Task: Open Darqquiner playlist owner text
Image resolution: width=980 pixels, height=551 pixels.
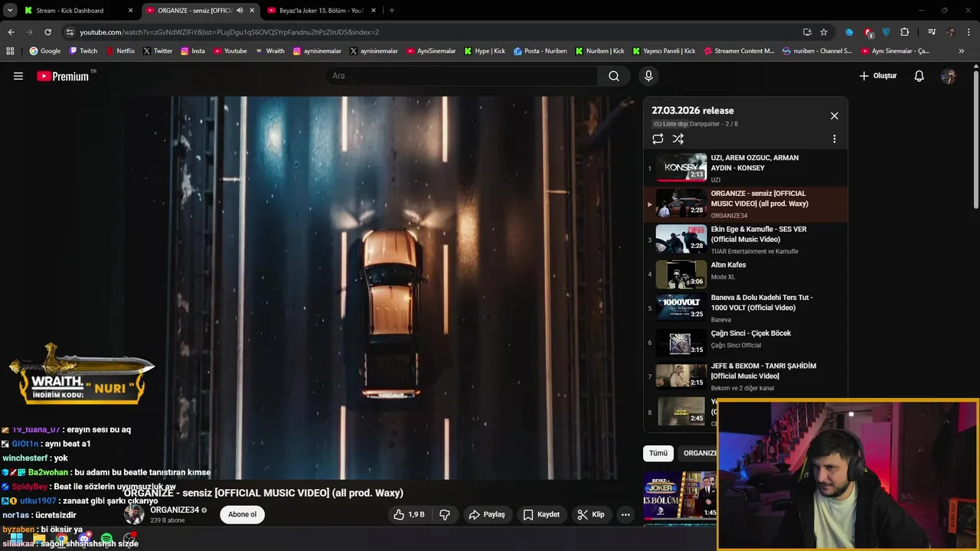Action: (704, 124)
